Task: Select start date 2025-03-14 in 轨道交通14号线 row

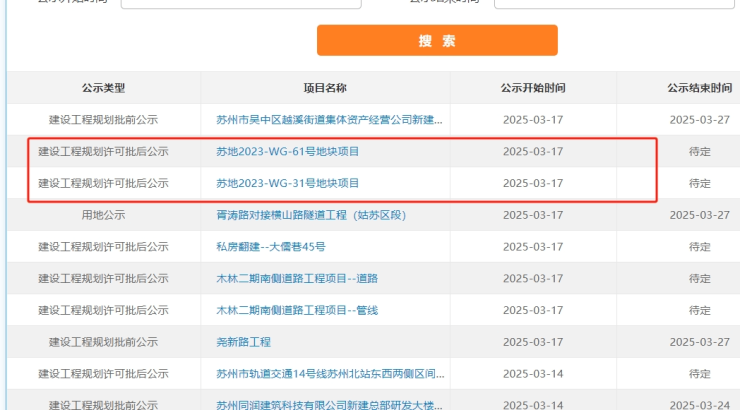Action: (x=533, y=374)
